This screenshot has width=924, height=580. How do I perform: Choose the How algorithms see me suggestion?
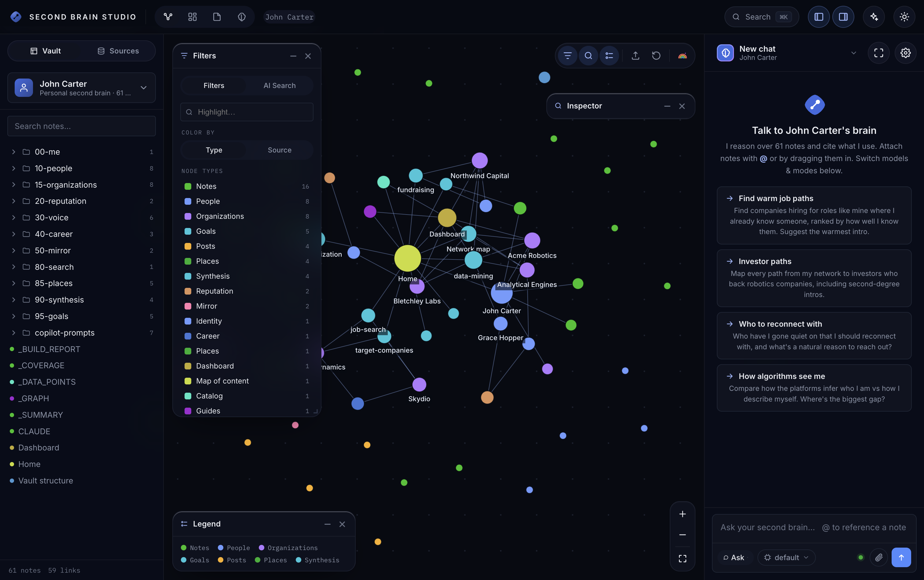click(x=814, y=388)
